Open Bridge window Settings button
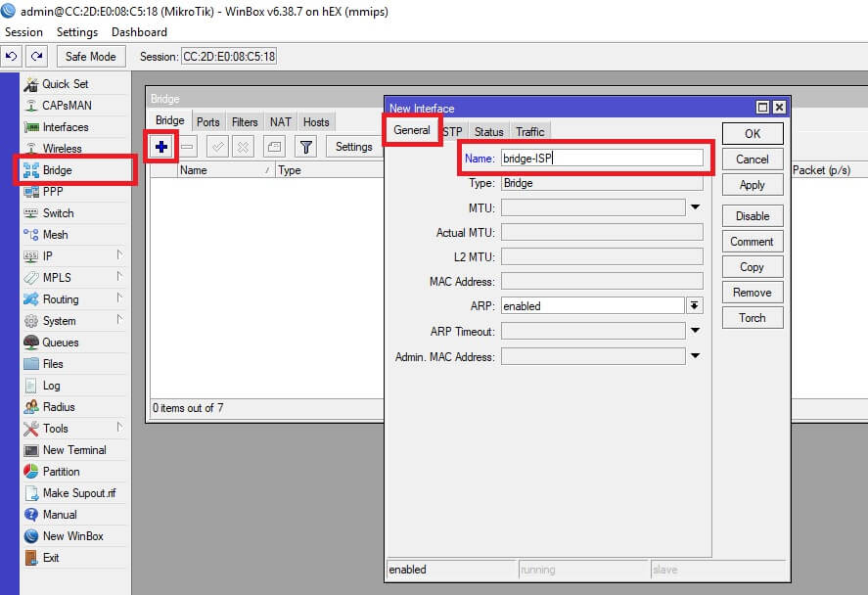 (353, 147)
